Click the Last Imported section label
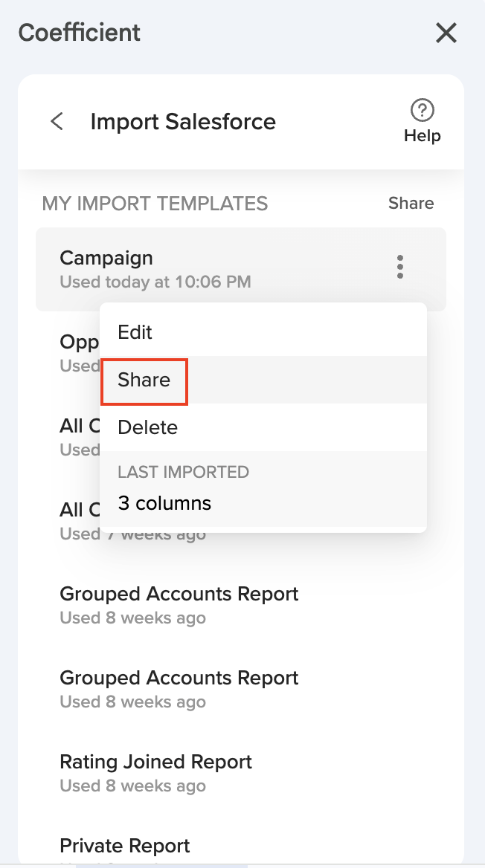485x868 pixels. pyautogui.click(x=183, y=472)
